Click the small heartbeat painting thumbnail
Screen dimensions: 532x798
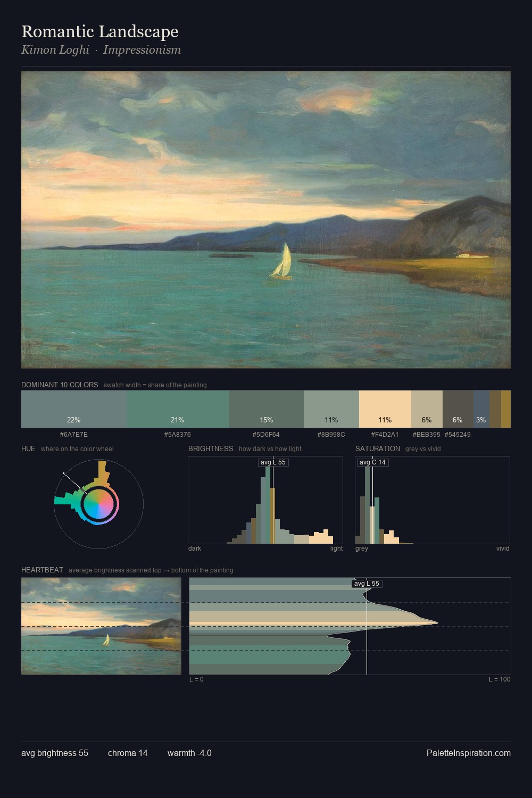point(101,626)
